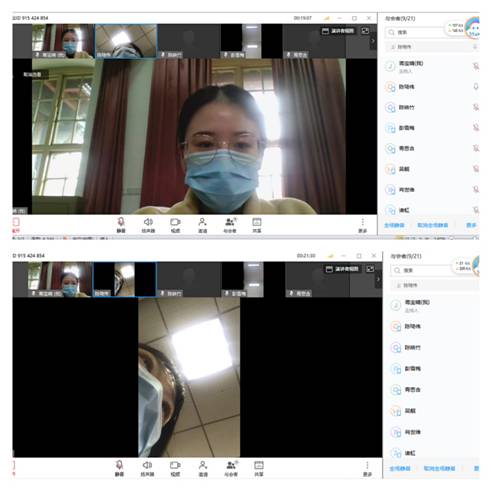Viewport: 491px width, 491px height.
Task: Enter fullscreen using the icon in the upper video area
Action: 365,31
